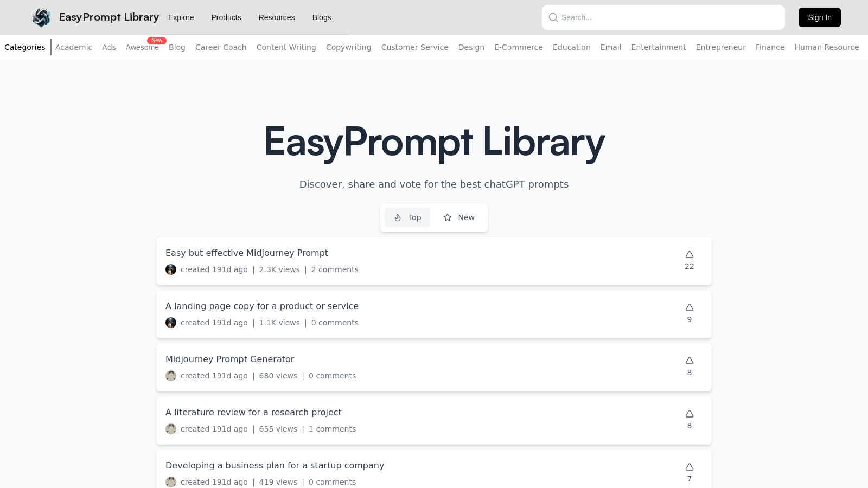This screenshot has width=868, height=488.
Task: Select the Ads category
Action: (109, 47)
